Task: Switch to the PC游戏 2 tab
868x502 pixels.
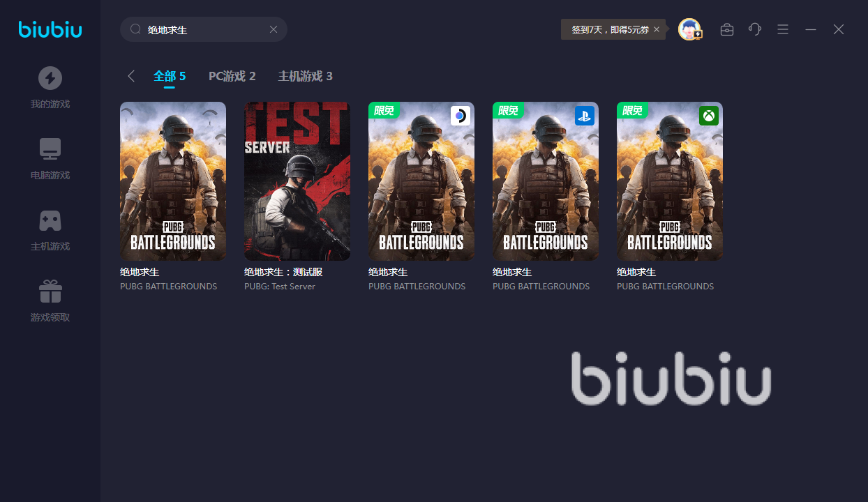Action: point(232,76)
